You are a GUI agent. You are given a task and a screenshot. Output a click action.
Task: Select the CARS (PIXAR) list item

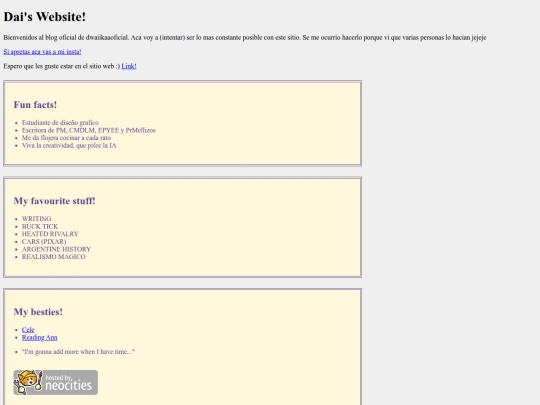point(44,241)
